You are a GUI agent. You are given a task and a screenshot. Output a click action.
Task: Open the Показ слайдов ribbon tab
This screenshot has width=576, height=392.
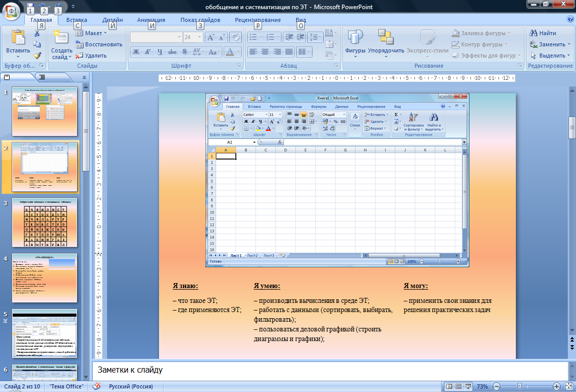tap(200, 20)
